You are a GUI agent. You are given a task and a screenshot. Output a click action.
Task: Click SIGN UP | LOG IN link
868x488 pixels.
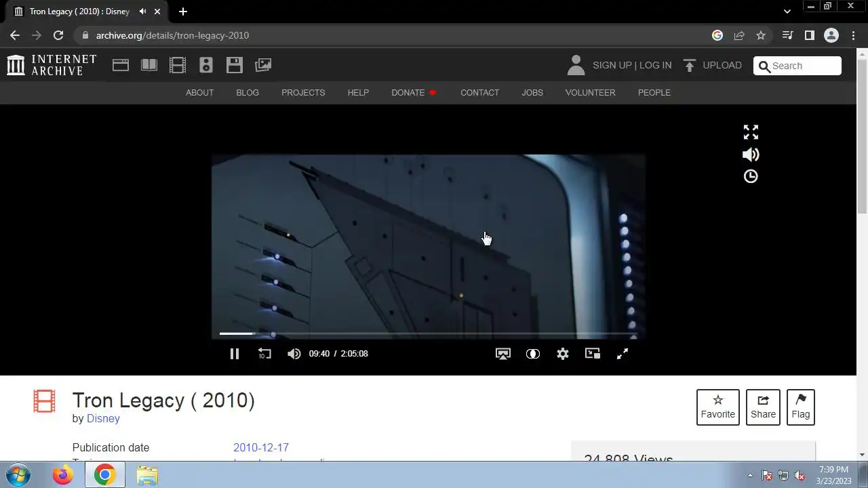632,65
